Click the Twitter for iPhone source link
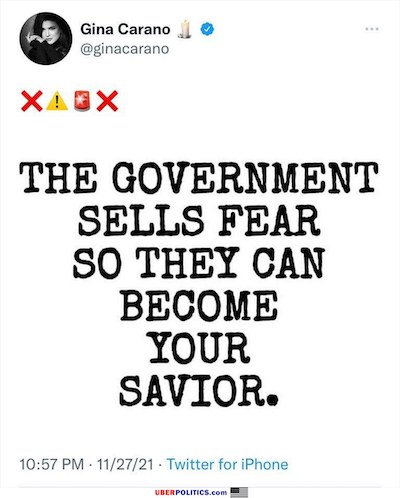Image resolution: width=400 pixels, height=498 pixels. point(227,464)
